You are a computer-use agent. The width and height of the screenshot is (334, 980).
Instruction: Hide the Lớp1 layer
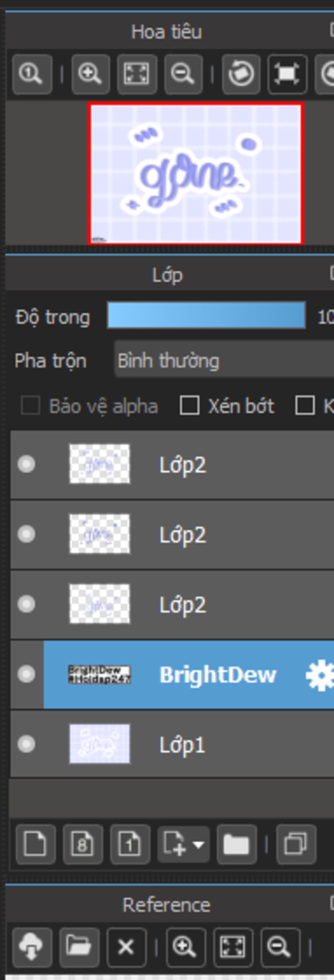point(26,744)
